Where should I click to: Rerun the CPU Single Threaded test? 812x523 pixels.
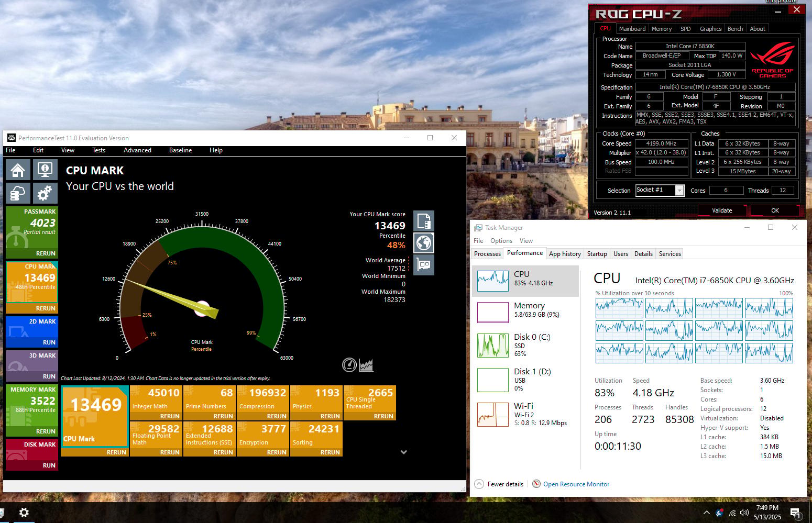click(383, 416)
